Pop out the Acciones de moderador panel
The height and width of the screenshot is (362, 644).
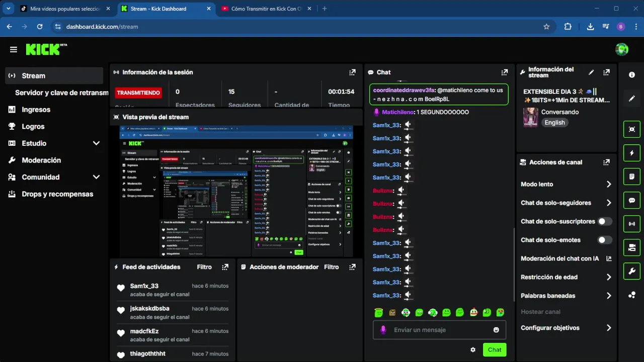(352, 267)
